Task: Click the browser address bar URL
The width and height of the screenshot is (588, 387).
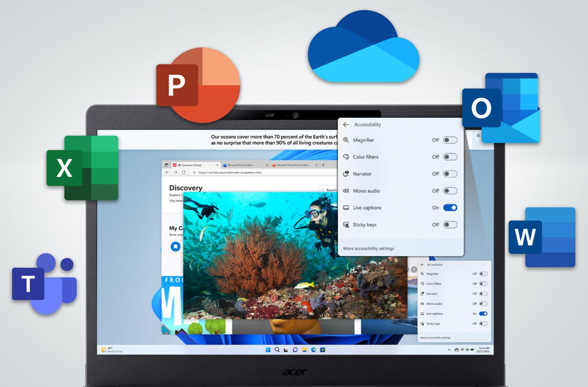Action: pos(230,172)
